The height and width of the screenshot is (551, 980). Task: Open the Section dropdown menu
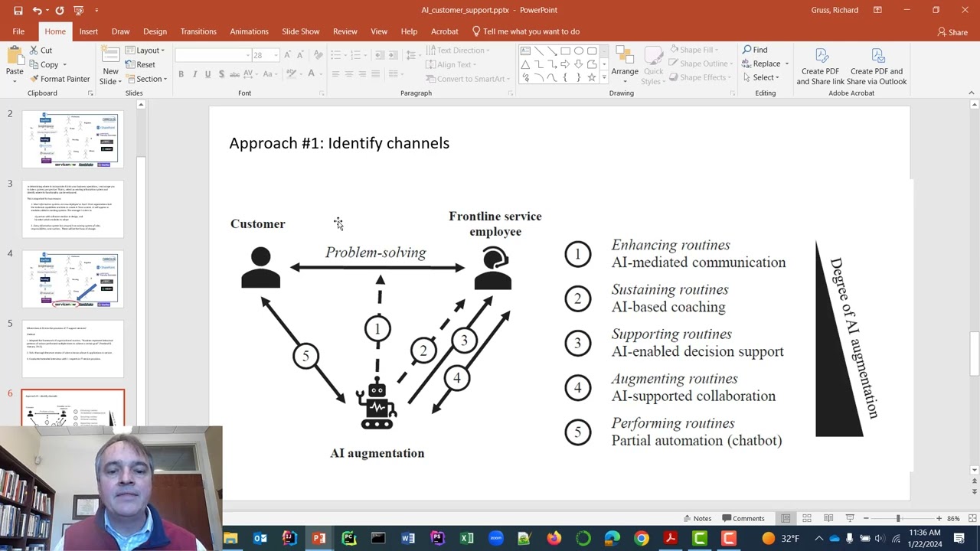point(146,79)
